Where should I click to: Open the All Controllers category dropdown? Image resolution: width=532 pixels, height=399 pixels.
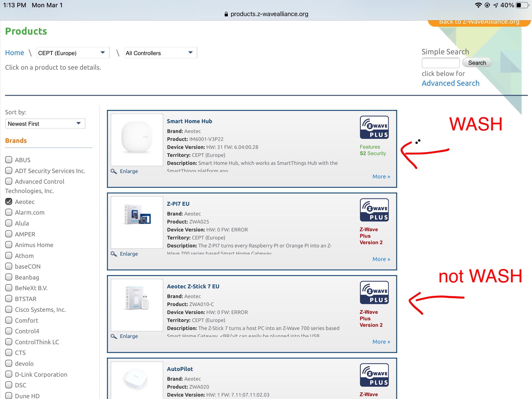160,53
